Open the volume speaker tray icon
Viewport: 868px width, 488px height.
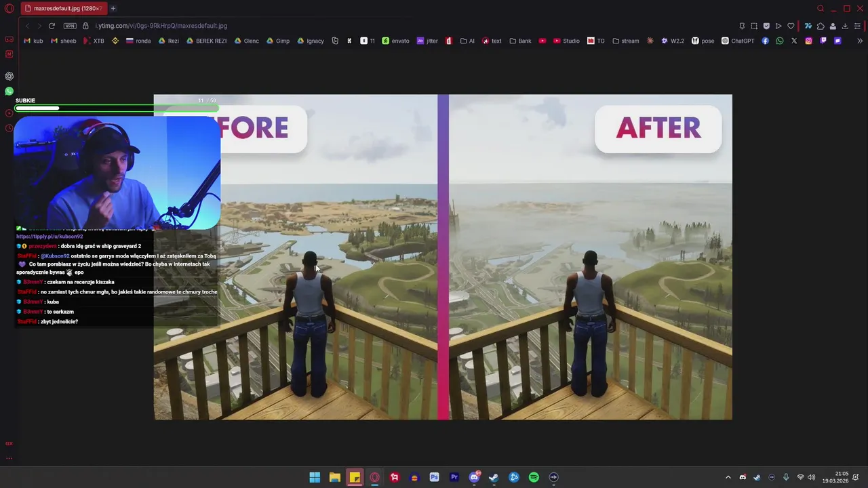click(x=812, y=477)
